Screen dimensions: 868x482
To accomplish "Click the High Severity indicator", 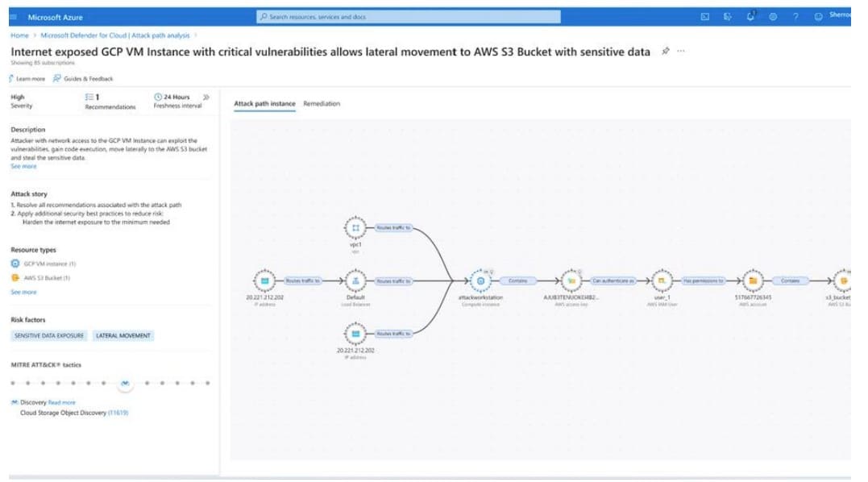I will 22,102.
